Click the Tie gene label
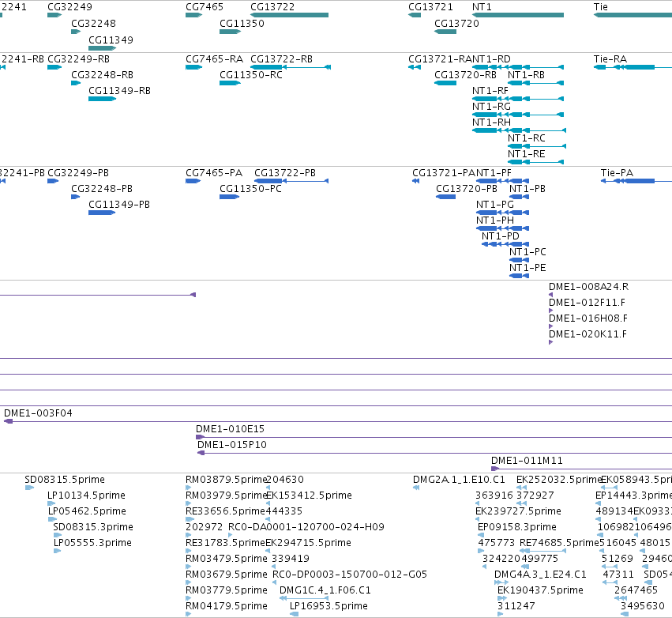Image resolution: width=672 pixels, height=618 pixels. pos(600,7)
